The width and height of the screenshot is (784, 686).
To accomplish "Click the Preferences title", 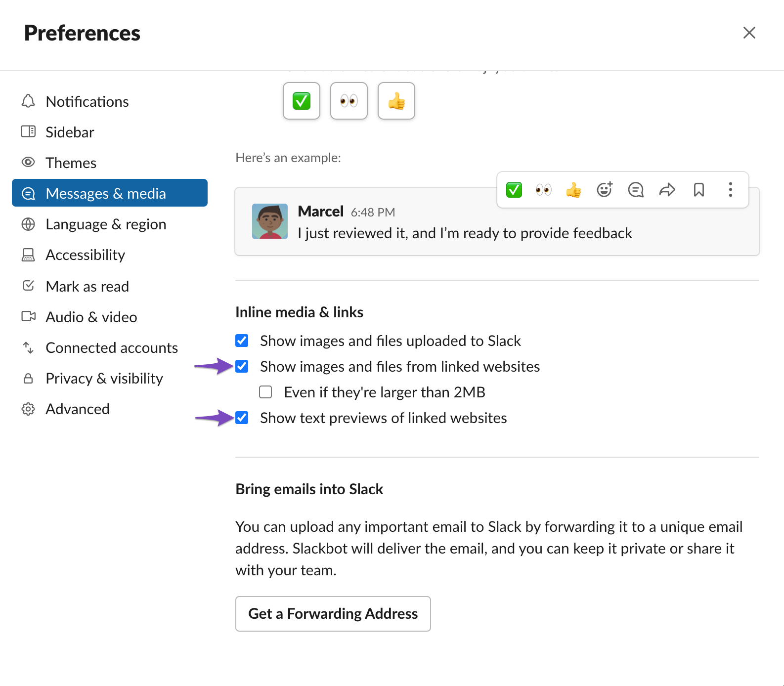I will point(82,33).
